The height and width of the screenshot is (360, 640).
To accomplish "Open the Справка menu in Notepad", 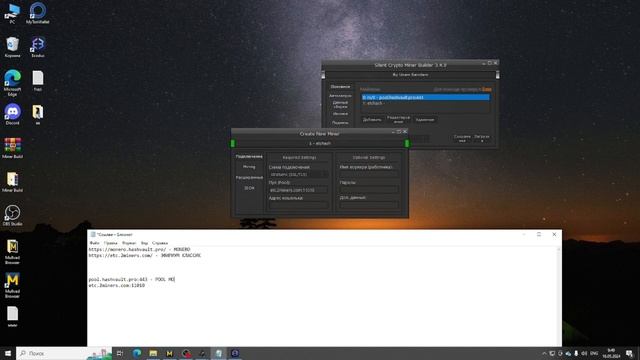I will (x=160, y=243).
